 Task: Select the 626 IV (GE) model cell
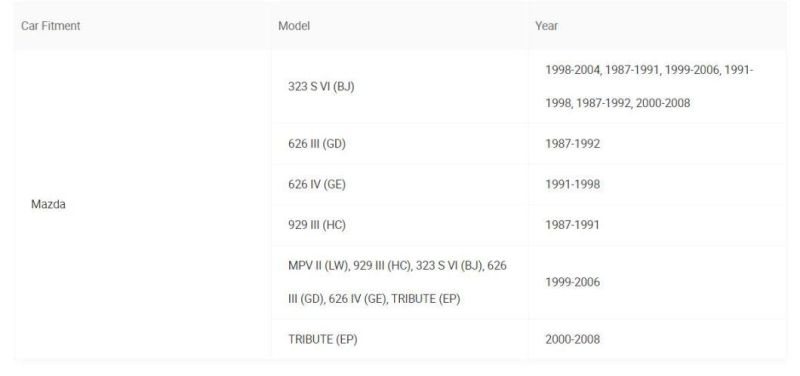click(x=399, y=184)
